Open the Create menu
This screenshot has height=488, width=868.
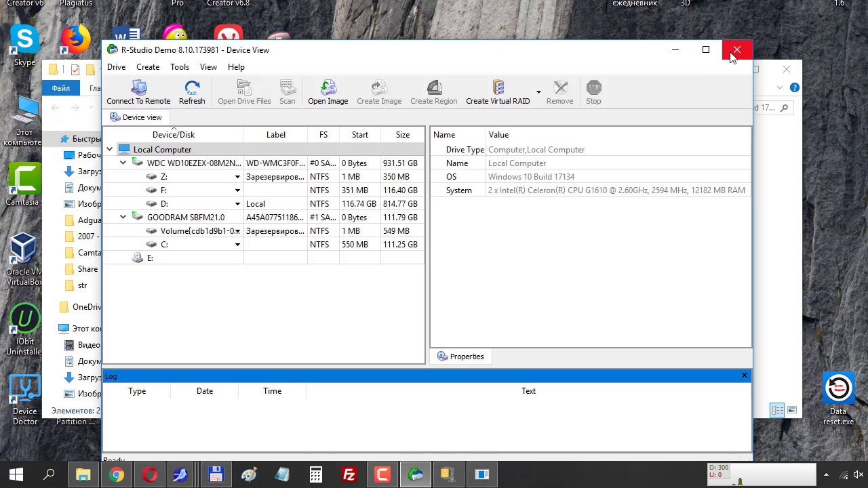click(148, 67)
